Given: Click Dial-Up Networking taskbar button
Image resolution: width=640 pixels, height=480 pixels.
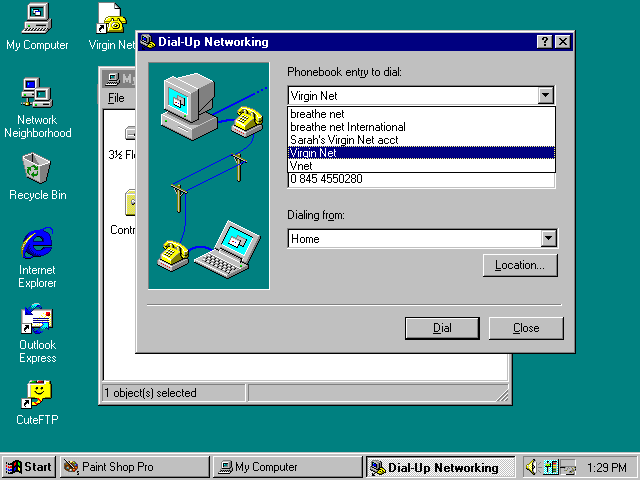Looking at the screenshot, I should (441, 467).
